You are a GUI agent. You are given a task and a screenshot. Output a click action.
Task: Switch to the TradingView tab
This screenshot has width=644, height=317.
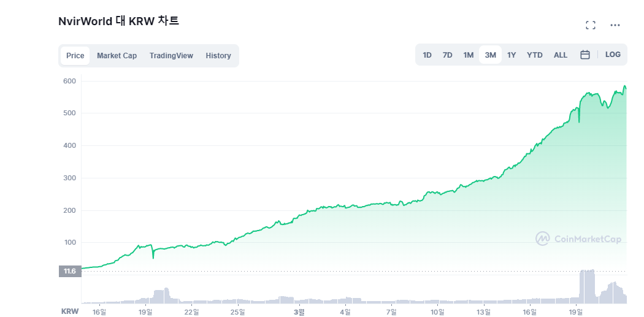(x=171, y=56)
